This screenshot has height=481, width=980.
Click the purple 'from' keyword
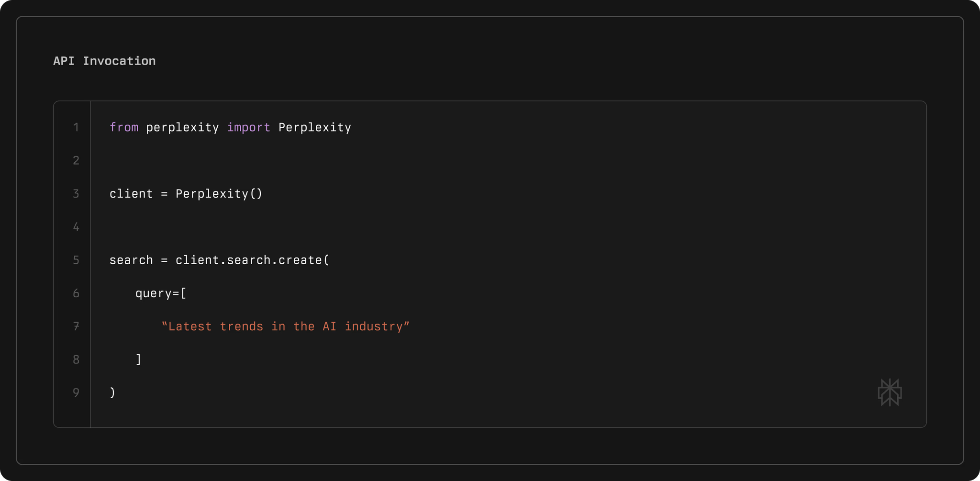pos(124,127)
